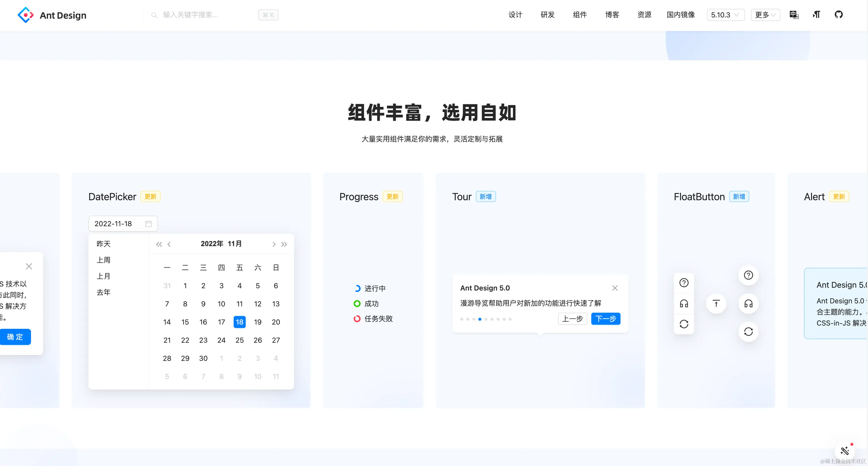Click the 上一步 button in tour
The image size is (868, 466).
tap(572, 319)
